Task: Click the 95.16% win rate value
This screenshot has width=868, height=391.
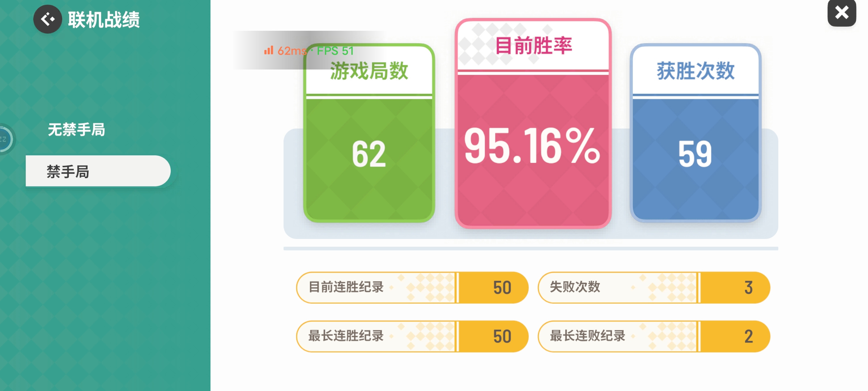Action: (532, 146)
